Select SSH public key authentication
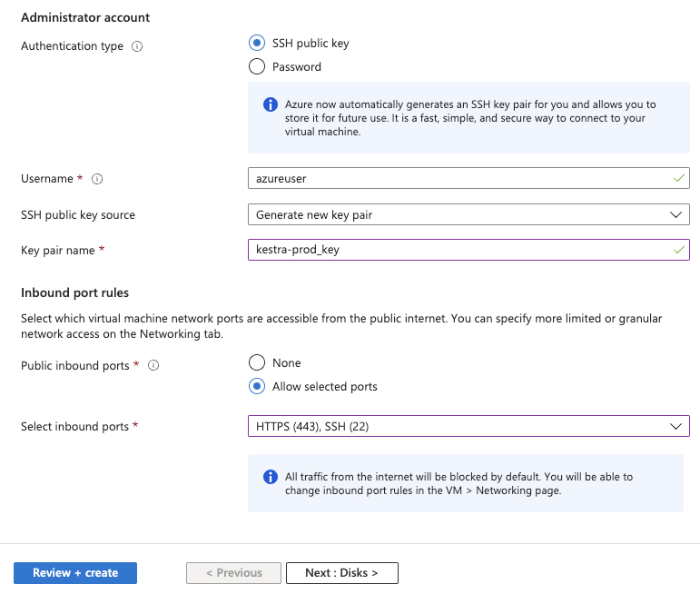The width and height of the screenshot is (700, 604). (257, 43)
